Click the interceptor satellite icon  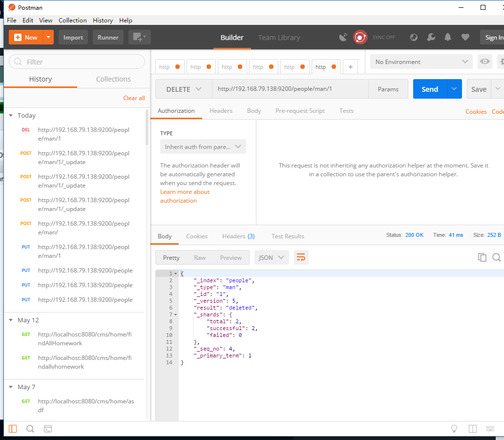pyautogui.click(x=343, y=38)
